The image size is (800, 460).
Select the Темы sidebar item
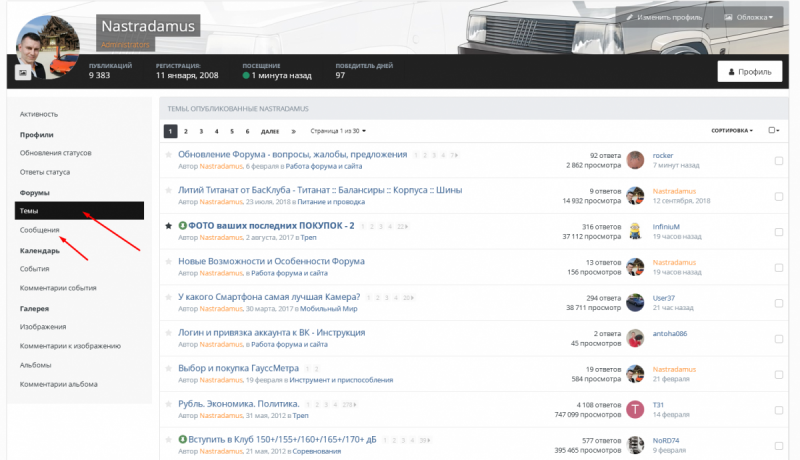click(x=80, y=211)
